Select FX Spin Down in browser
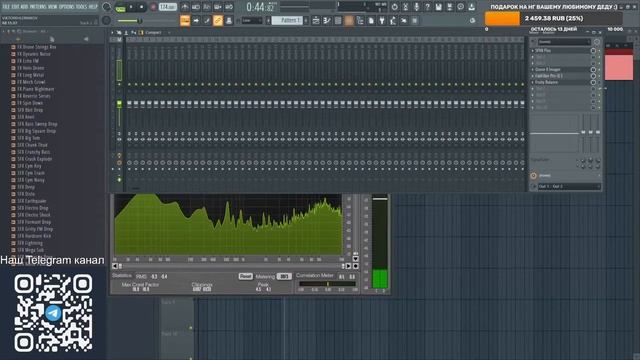The image size is (640, 360). click(30, 103)
